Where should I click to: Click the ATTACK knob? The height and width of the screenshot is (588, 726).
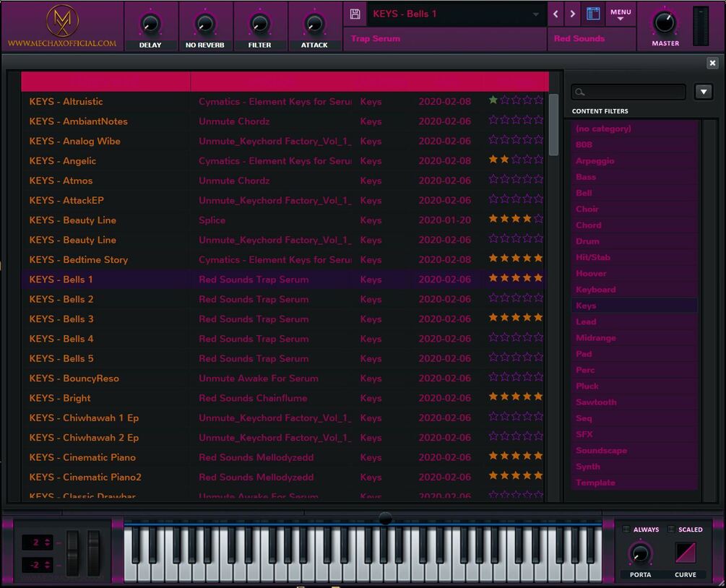tap(314, 24)
